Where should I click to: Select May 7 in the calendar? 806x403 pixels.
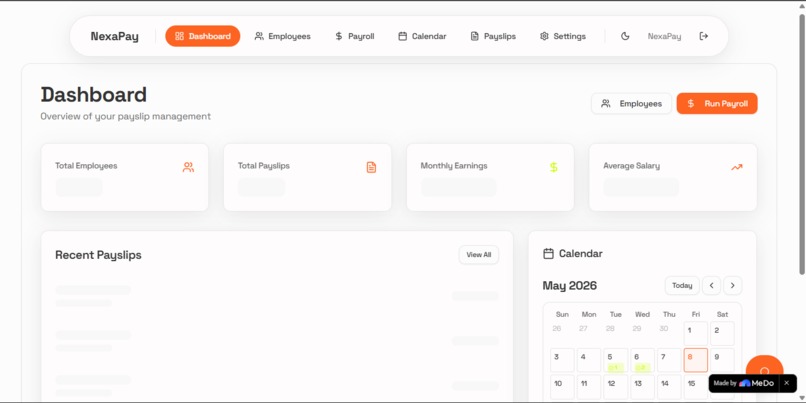point(669,360)
